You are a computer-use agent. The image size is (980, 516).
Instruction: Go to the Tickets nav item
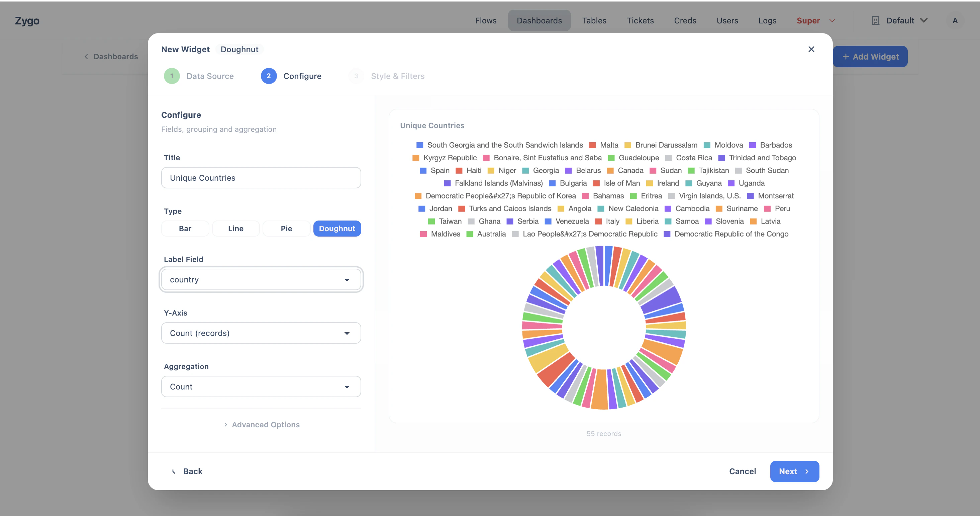[640, 20]
